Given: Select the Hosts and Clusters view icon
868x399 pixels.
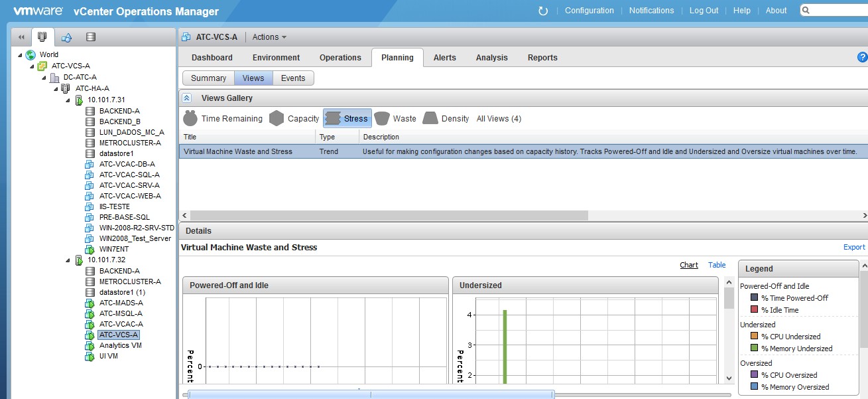Looking at the screenshot, I should tap(42, 37).
